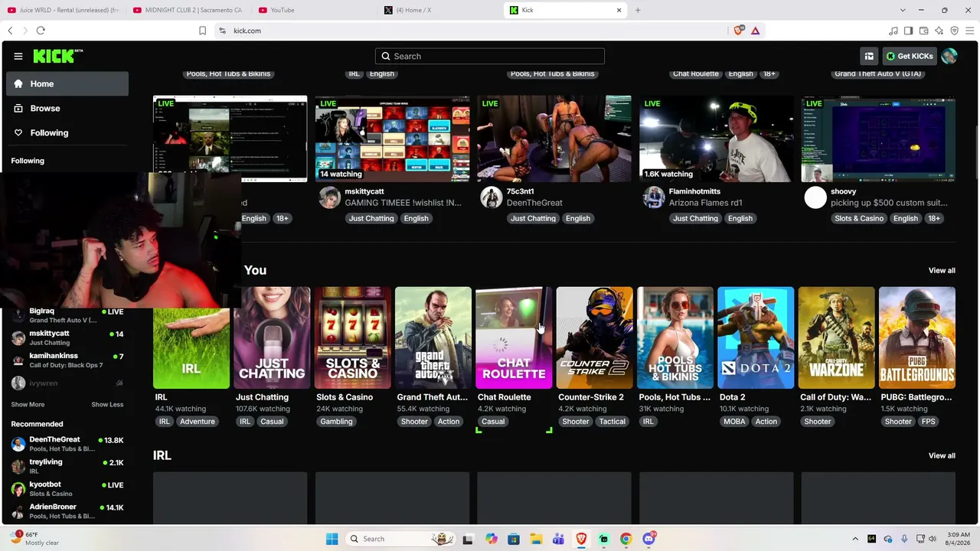Go to the Kick logo homepage

click(57, 56)
